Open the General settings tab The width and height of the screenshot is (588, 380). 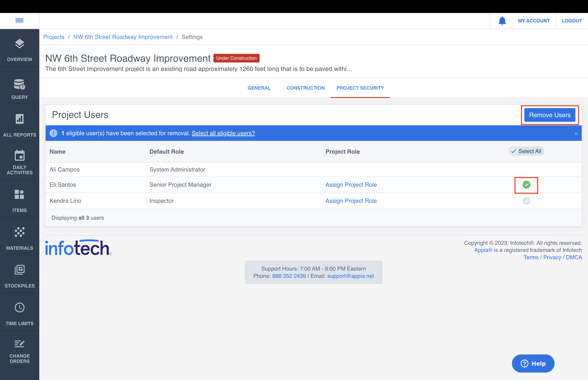[x=259, y=88]
